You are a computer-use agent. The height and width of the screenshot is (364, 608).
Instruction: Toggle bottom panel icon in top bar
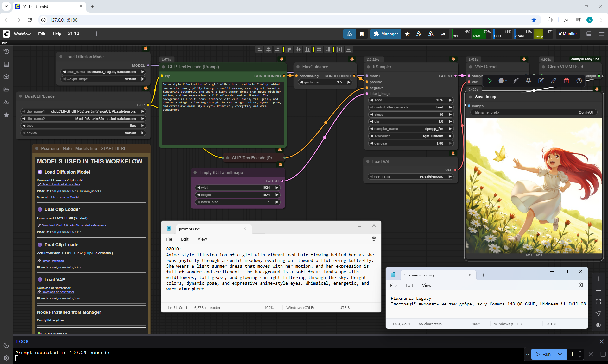pyautogui.click(x=589, y=34)
